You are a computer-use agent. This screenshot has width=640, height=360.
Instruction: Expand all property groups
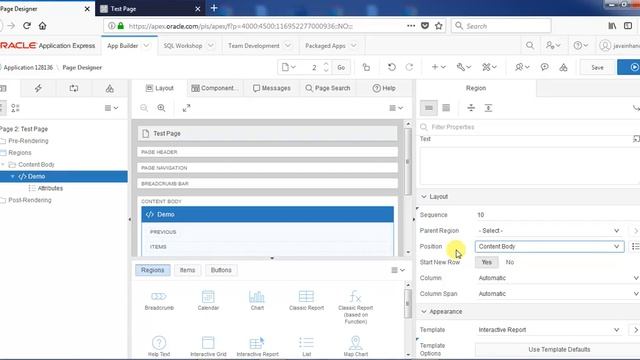488,108
